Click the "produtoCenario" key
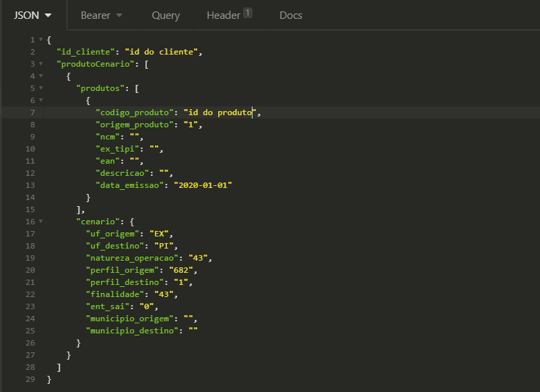Viewport: 540px width, 392px height. point(96,64)
